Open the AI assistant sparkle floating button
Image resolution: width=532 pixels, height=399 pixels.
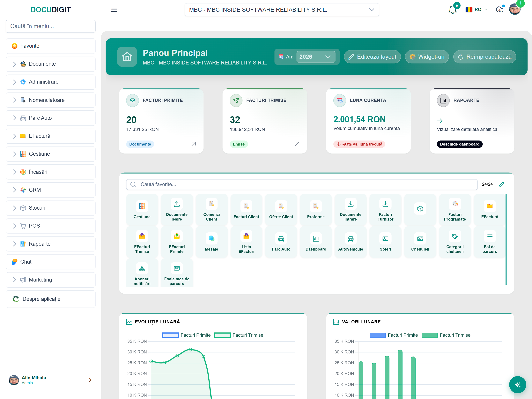coord(517,384)
